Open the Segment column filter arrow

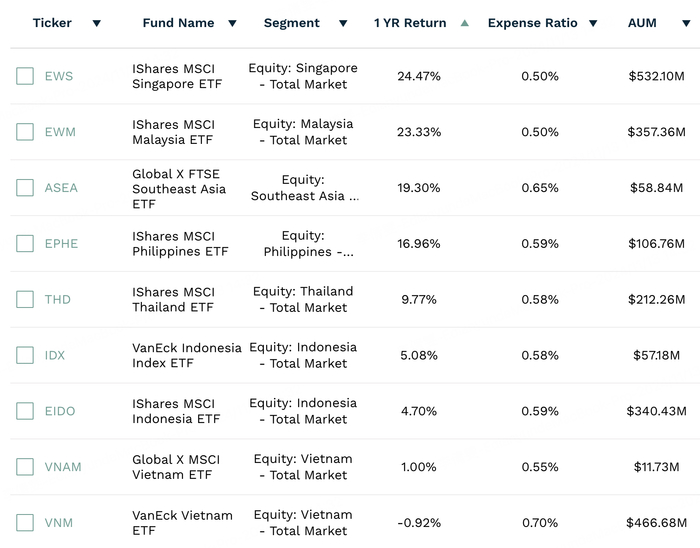[x=343, y=23]
